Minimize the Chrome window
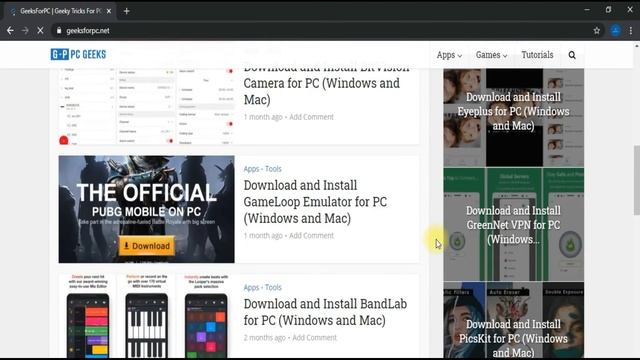 click(587, 9)
